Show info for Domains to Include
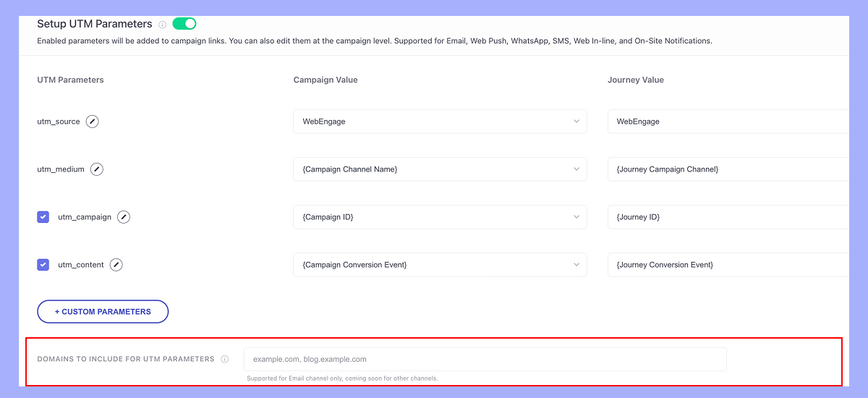The height and width of the screenshot is (398, 868). [225, 359]
